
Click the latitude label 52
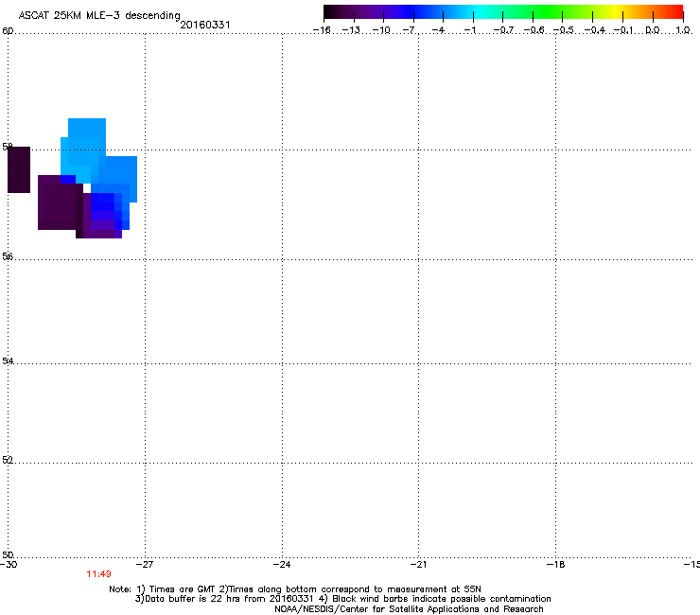point(8,460)
